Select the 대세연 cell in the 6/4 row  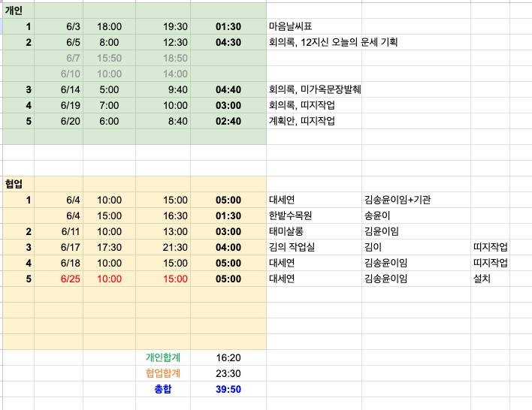[x=314, y=200]
